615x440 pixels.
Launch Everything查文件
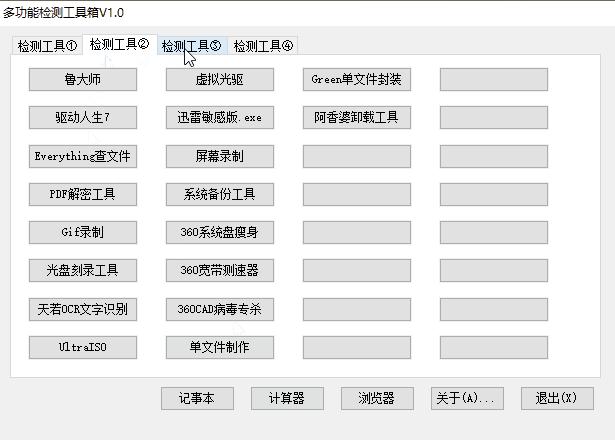[x=83, y=156]
